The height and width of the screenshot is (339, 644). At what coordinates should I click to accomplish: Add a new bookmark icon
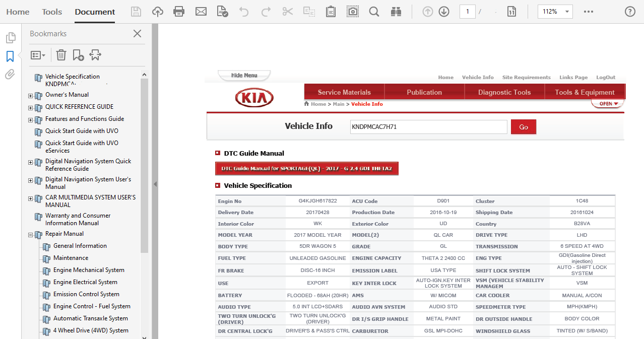(x=78, y=55)
